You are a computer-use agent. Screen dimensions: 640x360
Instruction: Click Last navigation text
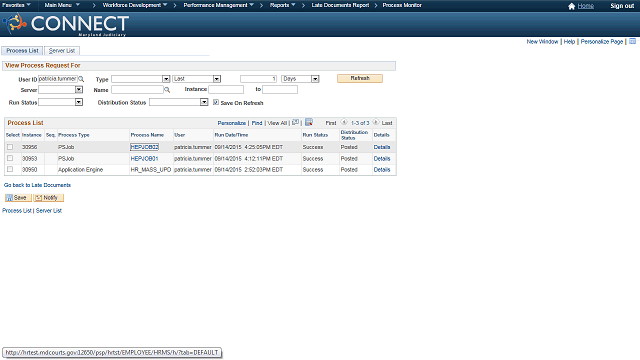click(x=387, y=123)
